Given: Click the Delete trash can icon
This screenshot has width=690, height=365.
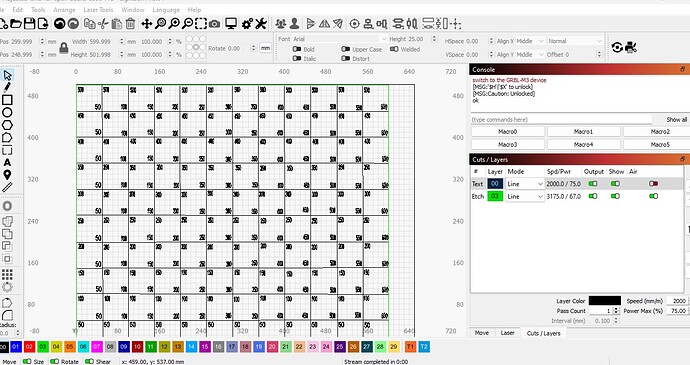Looking at the screenshot, I should coord(130,24).
